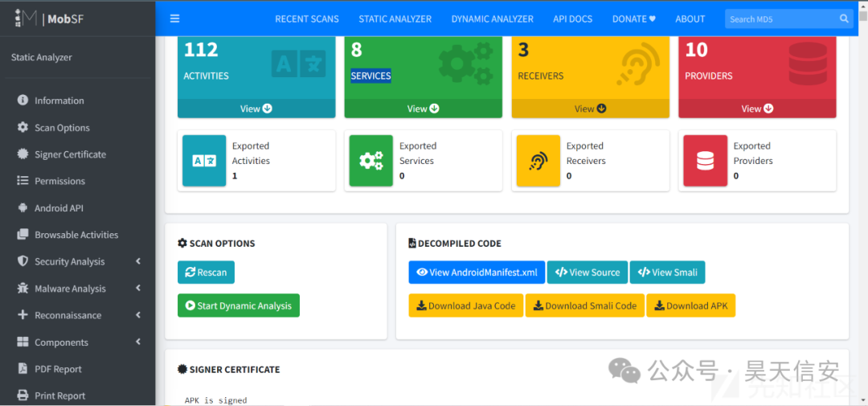
Task: Click the Browsable Activities icon
Action: tap(23, 234)
